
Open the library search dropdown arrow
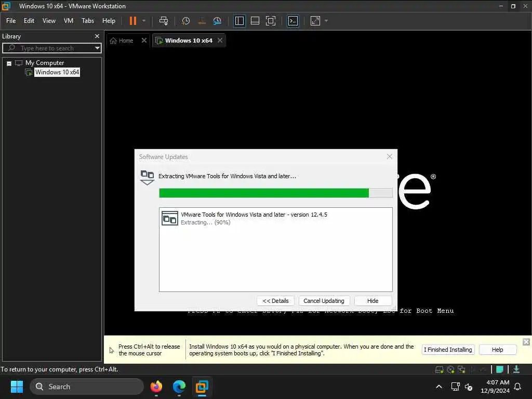click(97, 48)
